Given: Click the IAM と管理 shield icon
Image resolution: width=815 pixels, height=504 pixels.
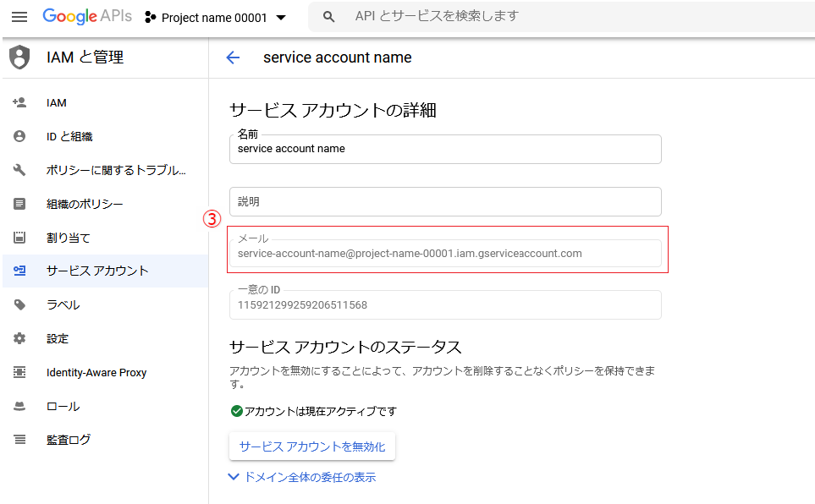Looking at the screenshot, I should tap(19, 58).
